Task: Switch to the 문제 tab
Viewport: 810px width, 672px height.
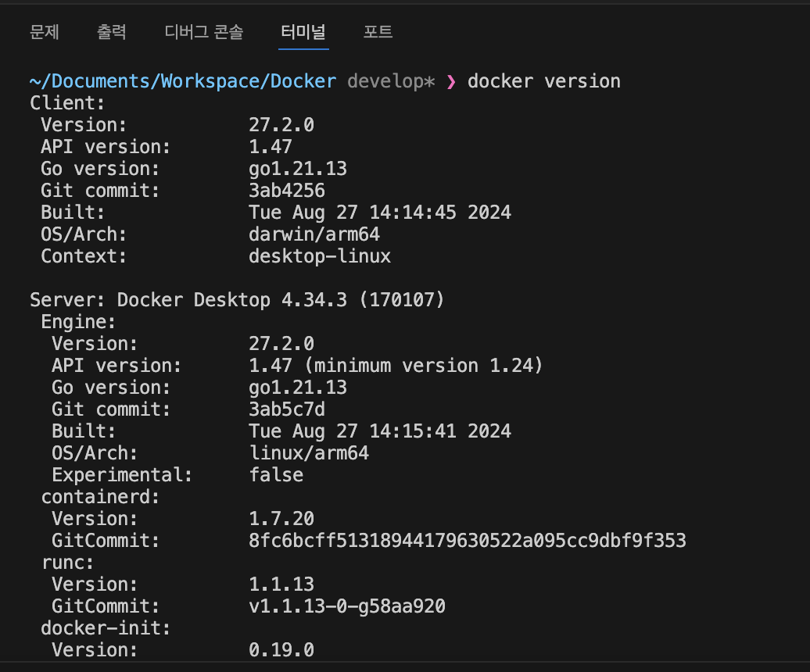Action: [x=45, y=32]
